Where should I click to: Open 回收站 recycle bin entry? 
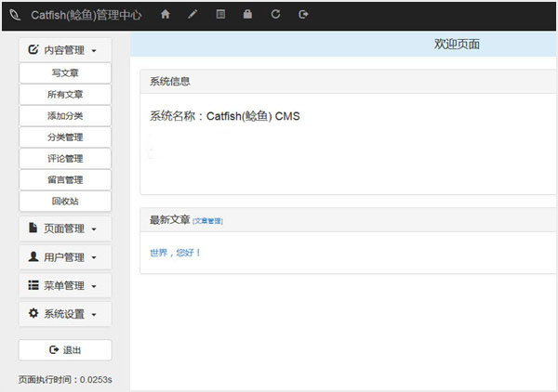coord(65,202)
